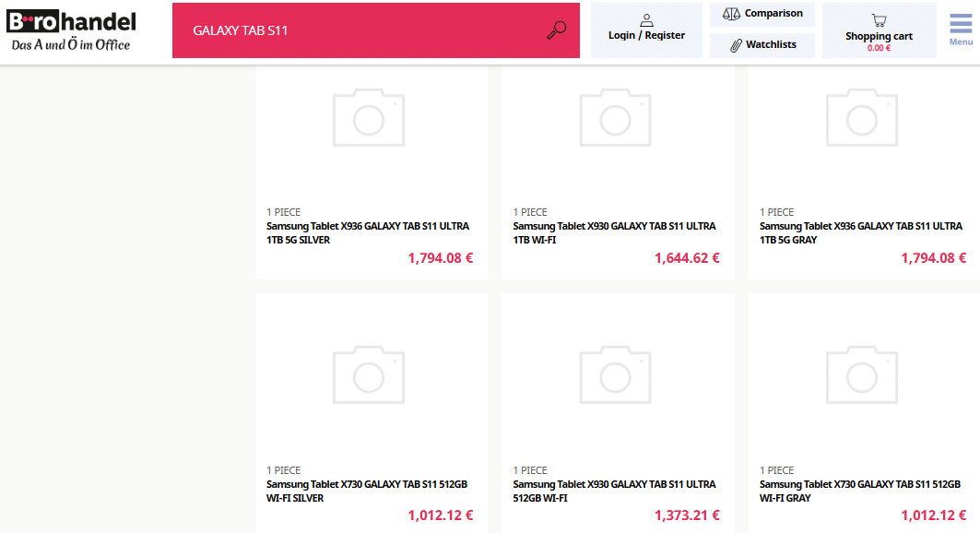Go to the Bürohandel homepage logo
Screen dimensions: 980x533
[71, 30]
